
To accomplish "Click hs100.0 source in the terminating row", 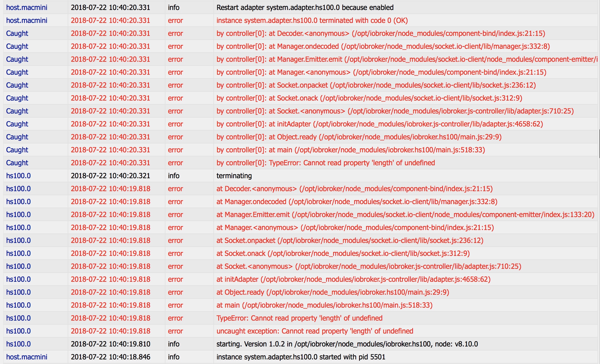I will [18, 176].
